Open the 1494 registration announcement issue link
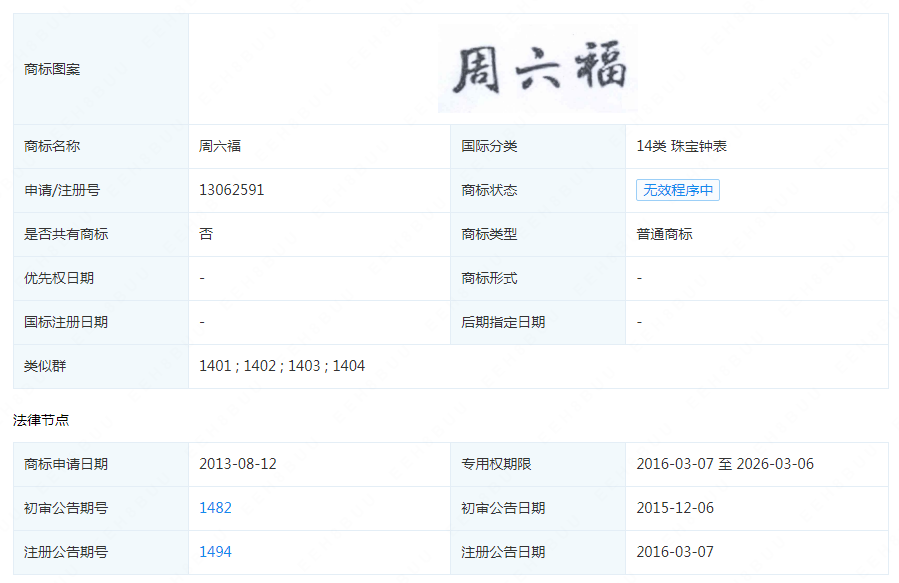This screenshot has width=899, height=583. tap(215, 552)
